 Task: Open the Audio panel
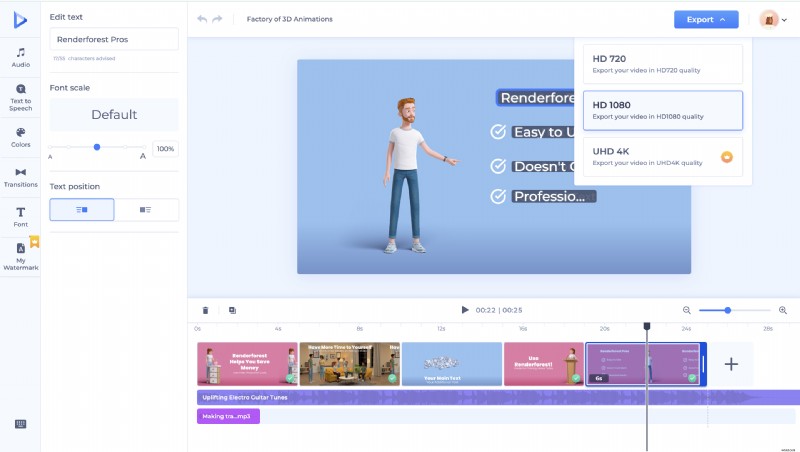click(20, 57)
